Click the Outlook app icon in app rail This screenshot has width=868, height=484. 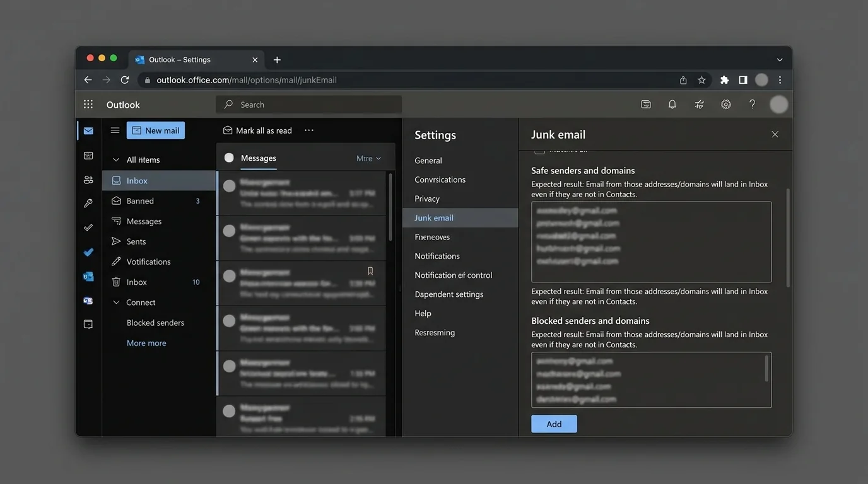pyautogui.click(x=88, y=277)
